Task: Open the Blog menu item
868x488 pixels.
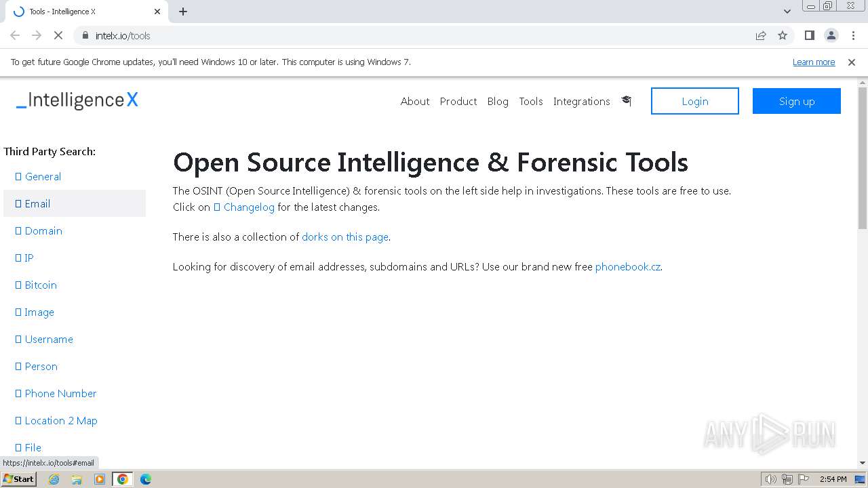Action: tap(498, 101)
